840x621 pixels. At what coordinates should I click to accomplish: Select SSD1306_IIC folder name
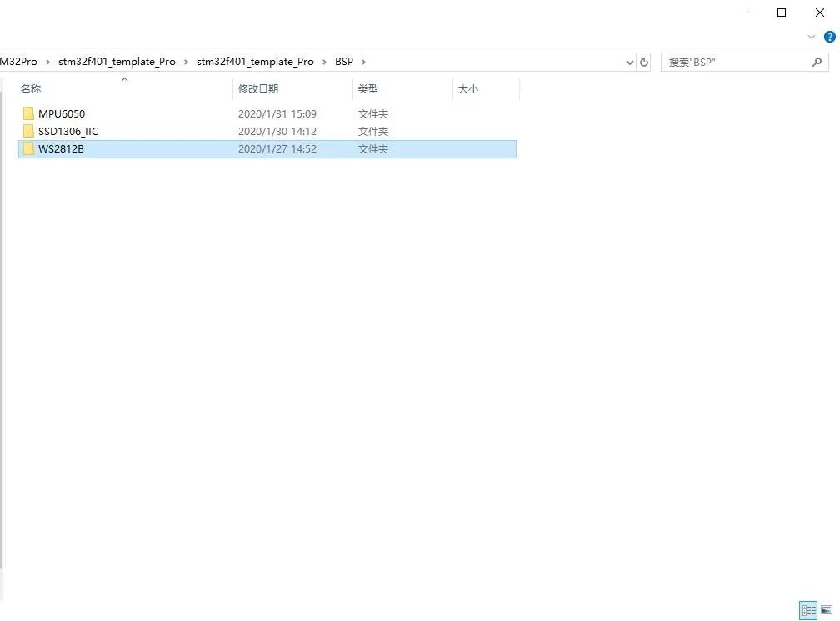pos(68,131)
